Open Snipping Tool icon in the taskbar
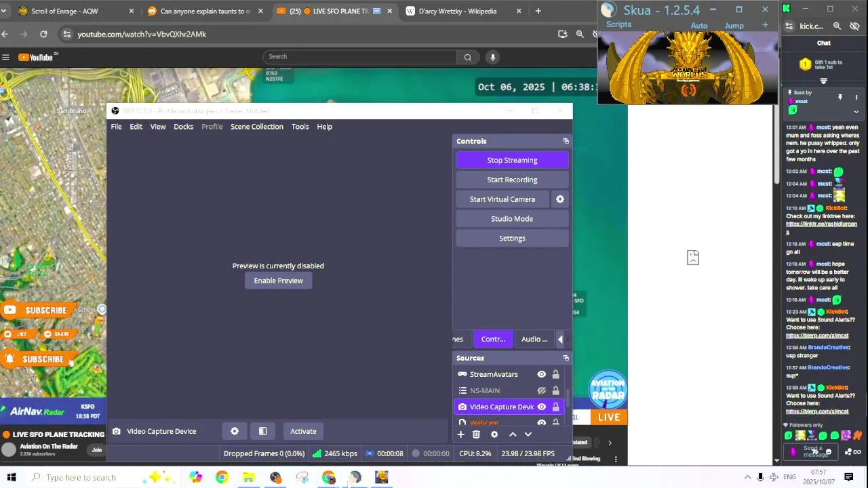The height and width of the screenshot is (488, 868). coord(302,477)
